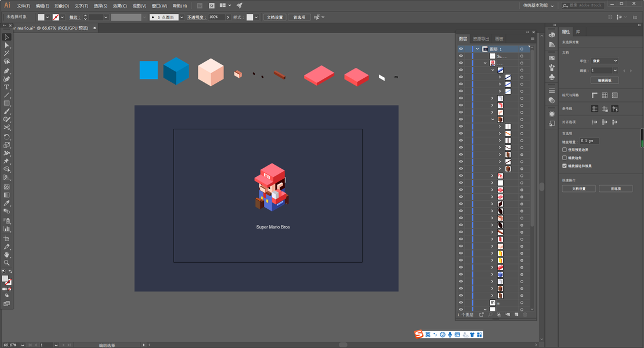Select the Column Graph tool
The width and height of the screenshot is (644, 348).
point(6,229)
